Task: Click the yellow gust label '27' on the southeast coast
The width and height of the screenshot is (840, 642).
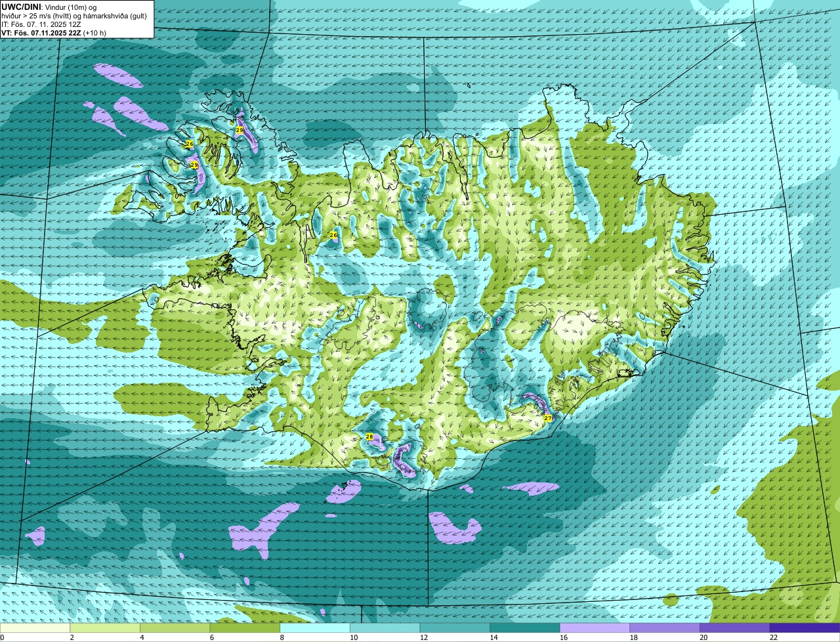Action: (x=548, y=417)
